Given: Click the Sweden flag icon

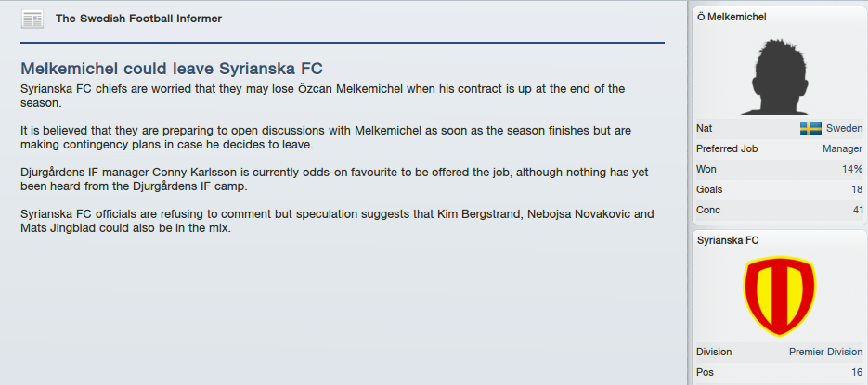Looking at the screenshot, I should pos(810,129).
